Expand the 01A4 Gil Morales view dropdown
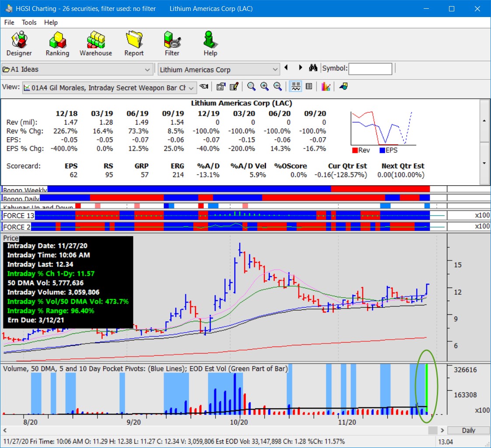491x448 pixels. tap(192, 88)
